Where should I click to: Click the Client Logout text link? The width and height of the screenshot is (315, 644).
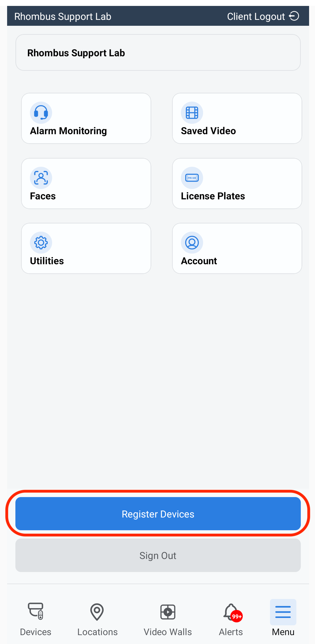coord(256,17)
